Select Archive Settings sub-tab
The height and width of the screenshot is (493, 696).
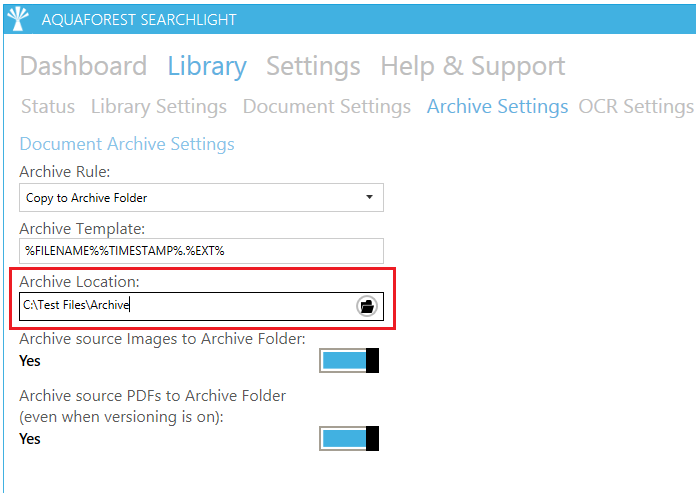(x=498, y=107)
